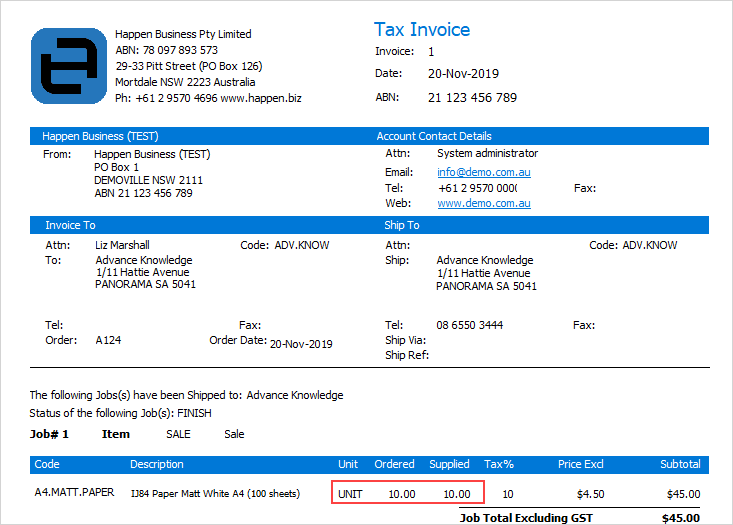The height and width of the screenshot is (525, 733).
Task: Click company ABN: 78 097 893 573
Action: point(166,50)
